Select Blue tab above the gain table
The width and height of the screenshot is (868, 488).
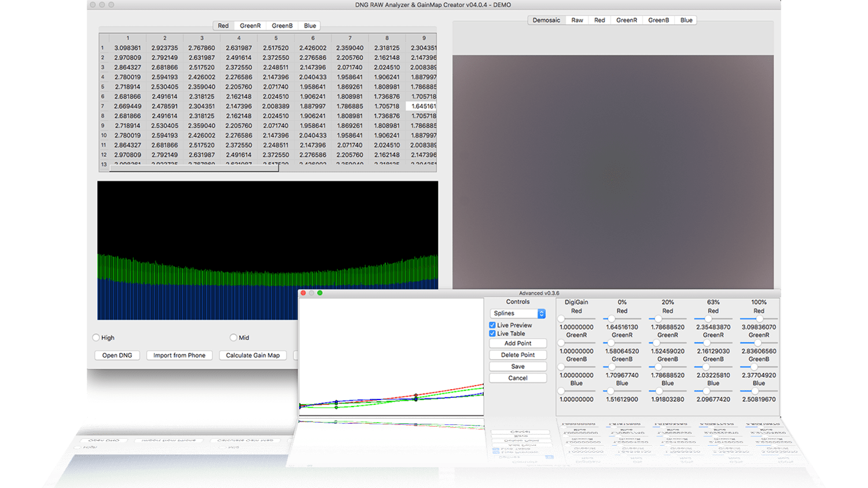click(x=310, y=26)
